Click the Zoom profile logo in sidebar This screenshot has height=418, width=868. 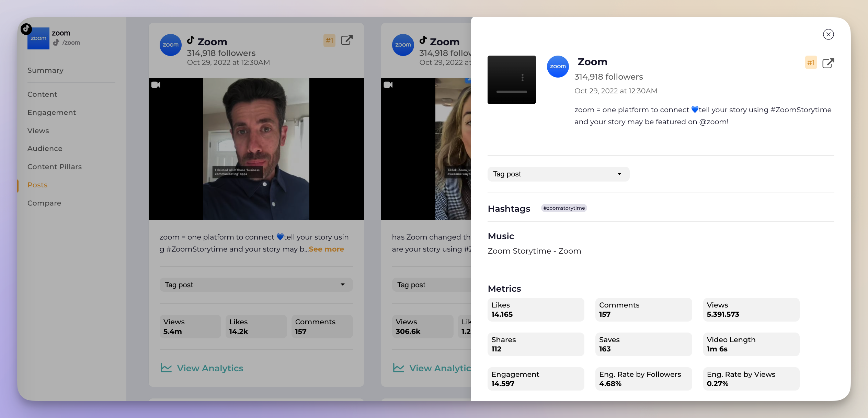[38, 38]
